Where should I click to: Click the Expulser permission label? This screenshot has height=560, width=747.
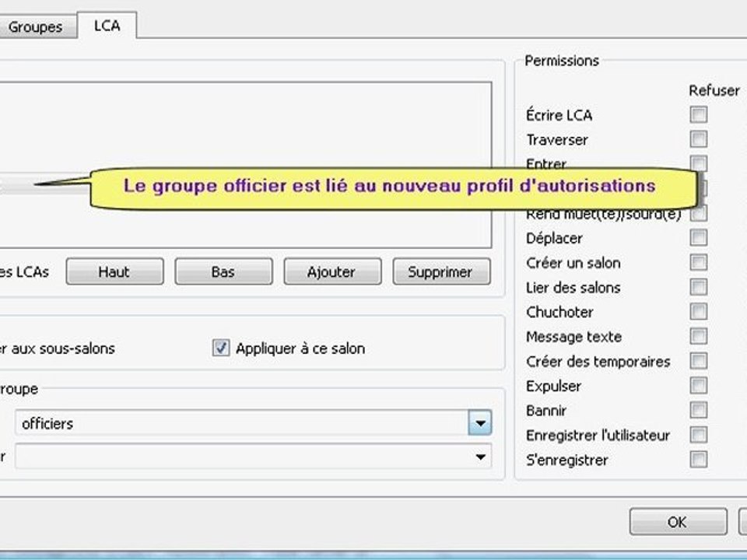553,387
